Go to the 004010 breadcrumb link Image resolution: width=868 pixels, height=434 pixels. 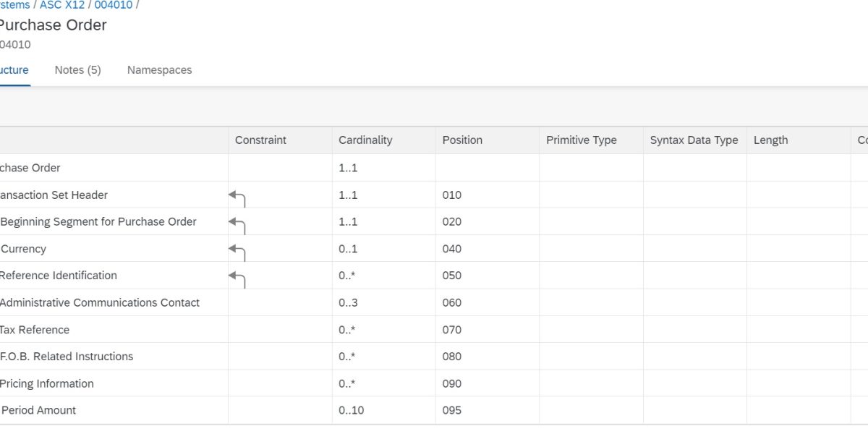(114, 4)
